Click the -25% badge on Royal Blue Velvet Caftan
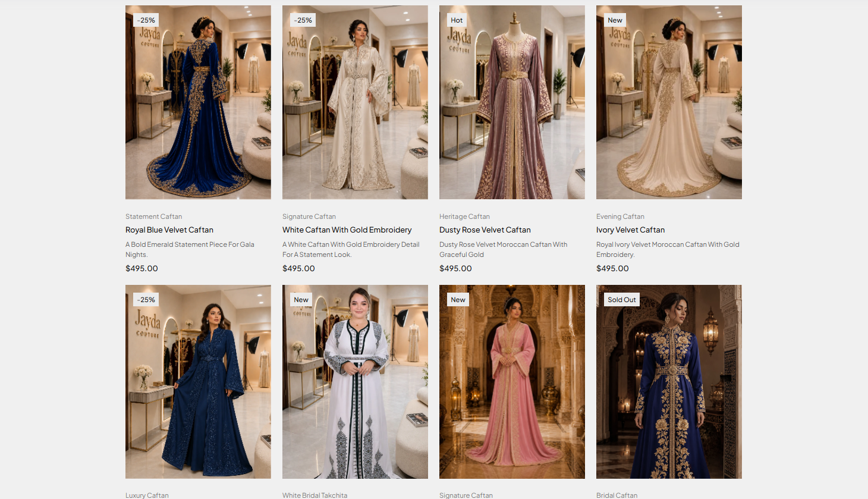Screen dimensions: 868x499 [x=146, y=20]
